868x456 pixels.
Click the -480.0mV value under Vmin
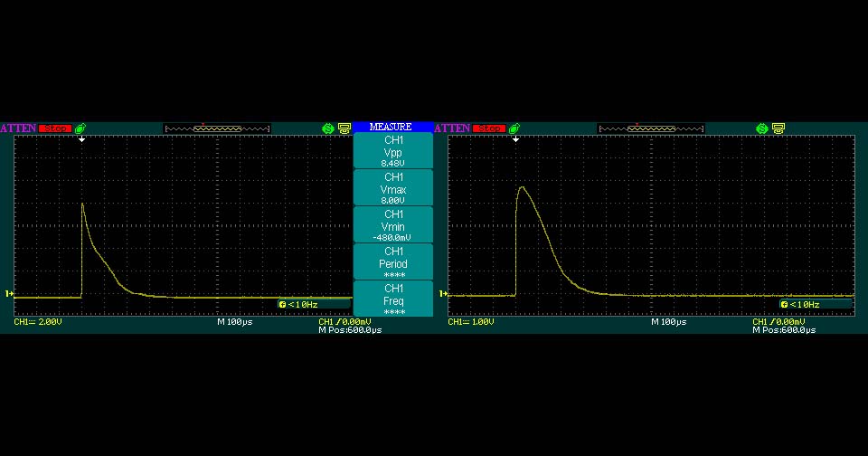click(x=392, y=238)
